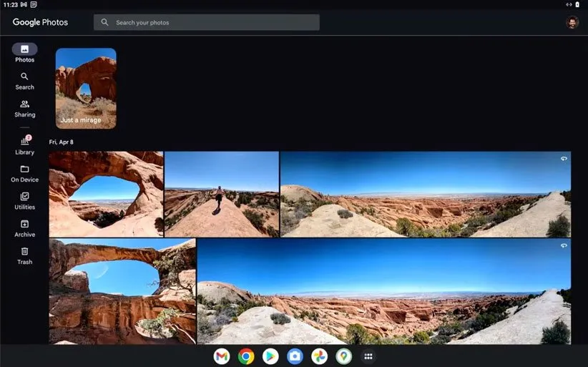Click the Google Photos logo

40,22
